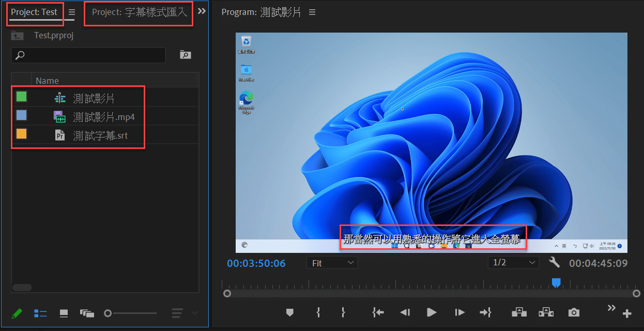Click the Extract button

pyautogui.click(x=546, y=312)
